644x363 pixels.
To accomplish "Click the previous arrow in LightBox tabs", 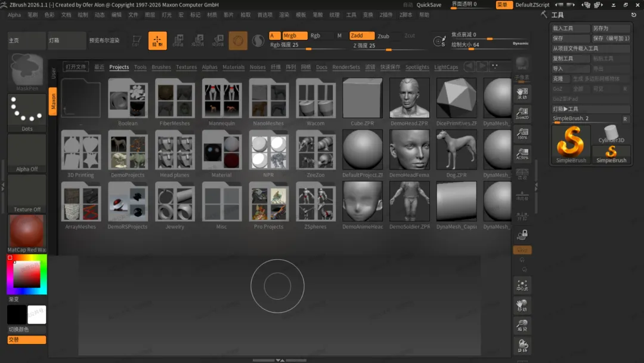I will click(469, 66).
